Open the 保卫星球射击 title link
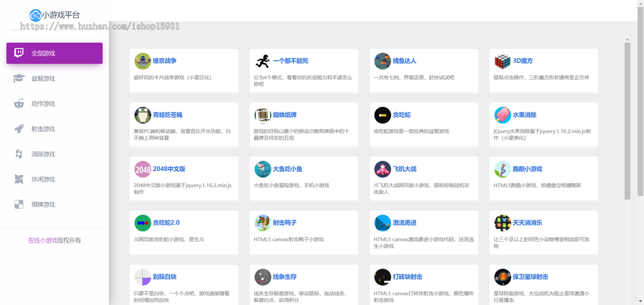The height and width of the screenshot is (305, 644). [x=530, y=277]
